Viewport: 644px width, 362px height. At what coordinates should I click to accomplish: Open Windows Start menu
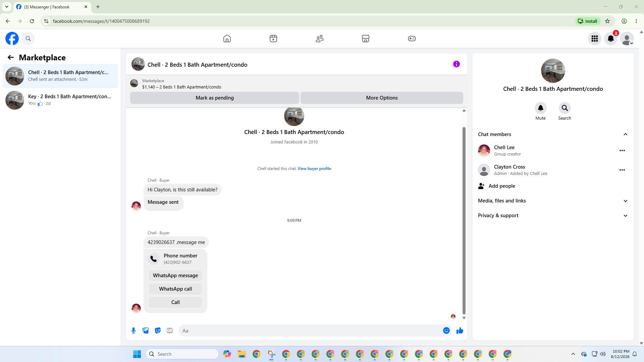pos(137,354)
